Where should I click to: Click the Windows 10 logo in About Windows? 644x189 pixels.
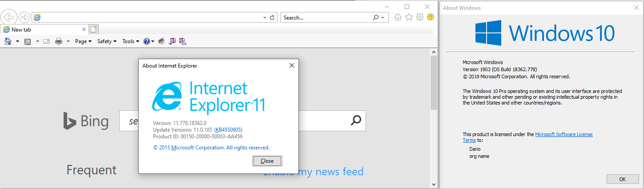point(545,33)
